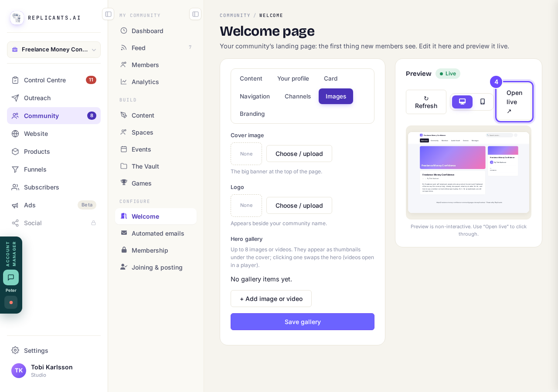
Task: Click the live preview thumbnail
Action: pyautogui.click(x=469, y=172)
